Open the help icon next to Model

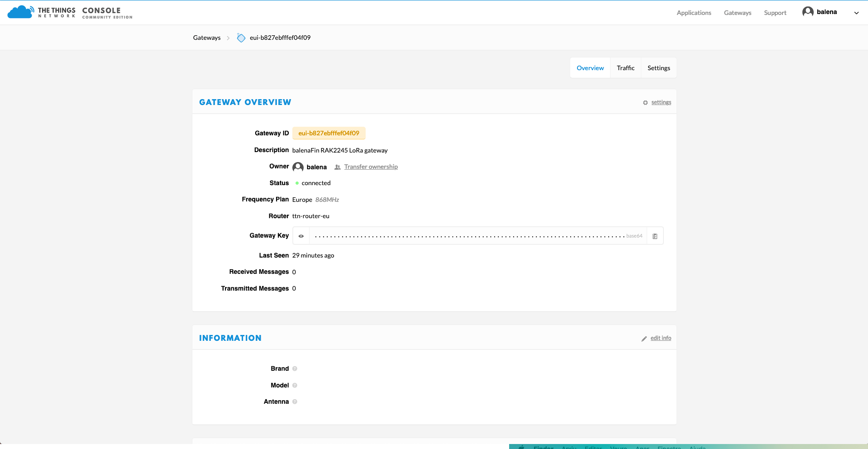pyautogui.click(x=295, y=385)
